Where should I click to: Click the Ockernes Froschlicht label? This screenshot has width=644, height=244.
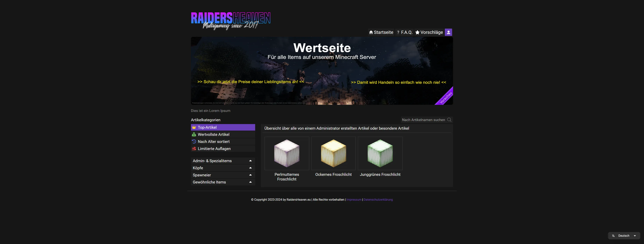(x=333, y=174)
